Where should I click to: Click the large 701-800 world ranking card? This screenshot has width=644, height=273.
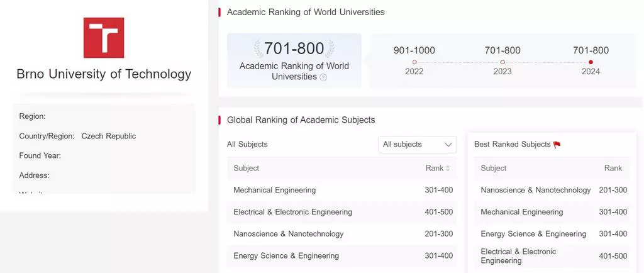[x=294, y=60]
